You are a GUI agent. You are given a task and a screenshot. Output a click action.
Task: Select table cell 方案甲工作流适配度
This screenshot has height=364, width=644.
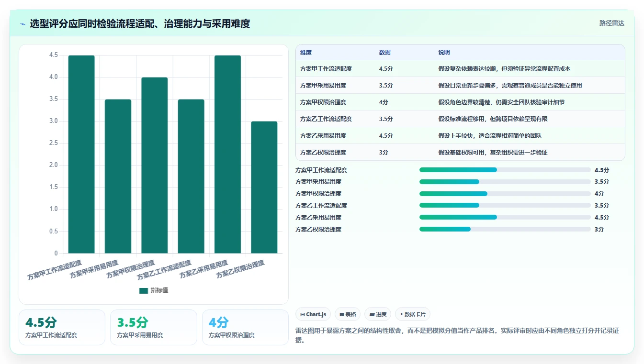(x=326, y=69)
